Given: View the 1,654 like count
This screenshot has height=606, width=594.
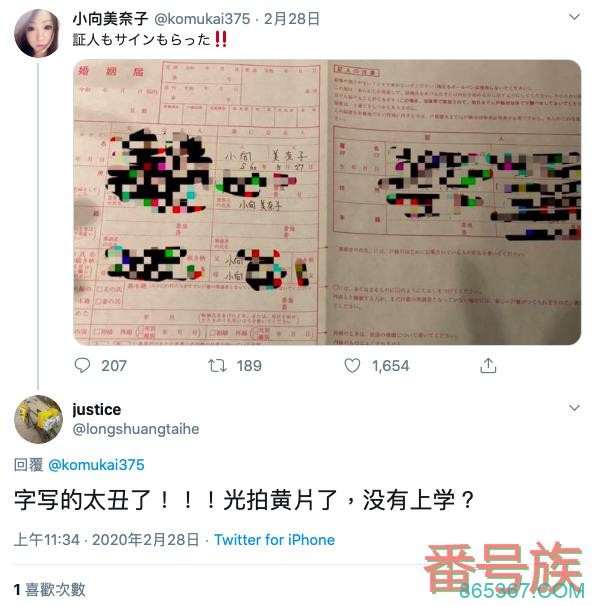Looking at the screenshot, I should click(x=390, y=366).
